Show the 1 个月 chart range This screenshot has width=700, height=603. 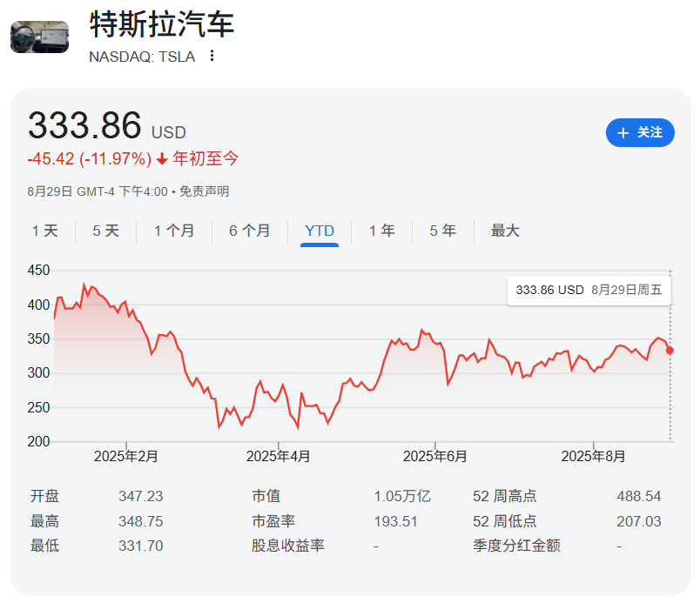(174, 231)
